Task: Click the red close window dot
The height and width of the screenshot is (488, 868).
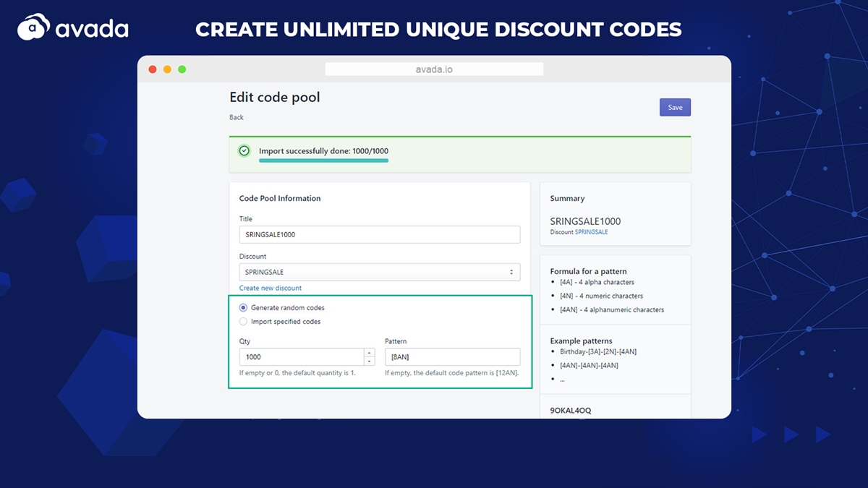Action: pos(153,69)
